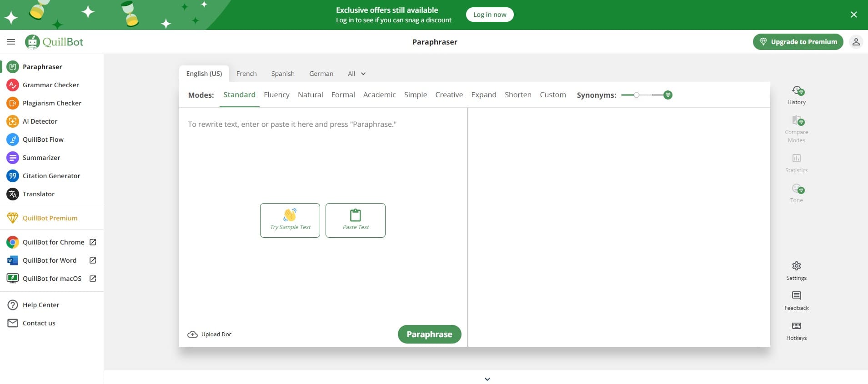Viewport: 868px width, 384px height.
Task: Open Citation Generator from sidebar
Action: 52,176
